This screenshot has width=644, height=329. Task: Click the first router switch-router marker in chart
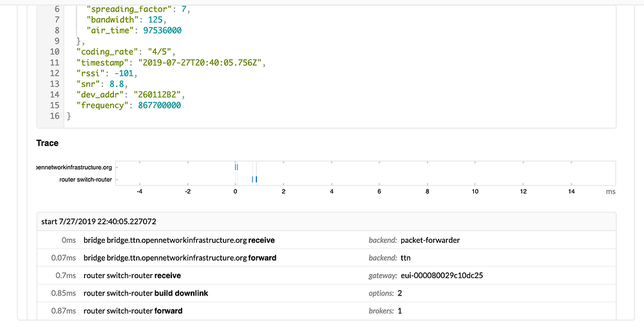click(252, 179)
